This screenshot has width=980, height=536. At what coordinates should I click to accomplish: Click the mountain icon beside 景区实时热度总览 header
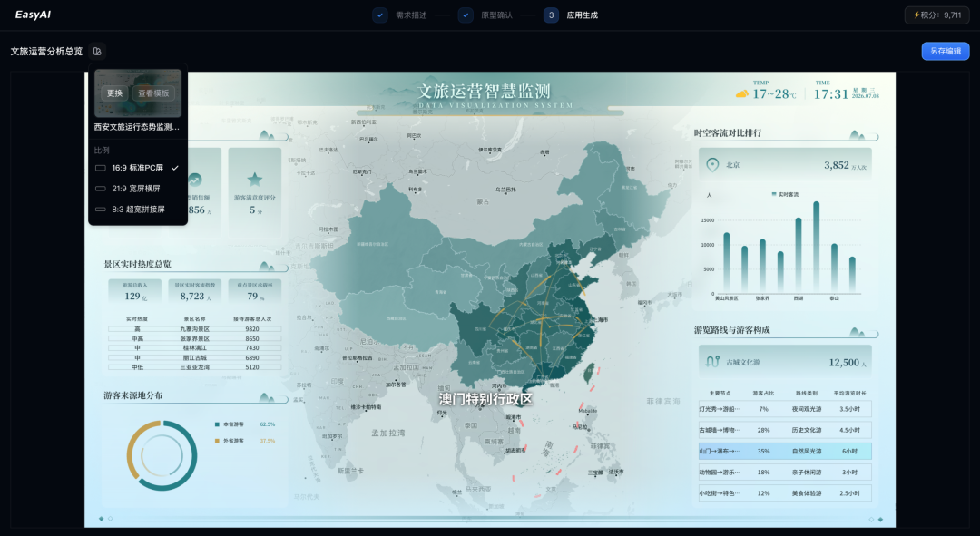tap(267, 266)
